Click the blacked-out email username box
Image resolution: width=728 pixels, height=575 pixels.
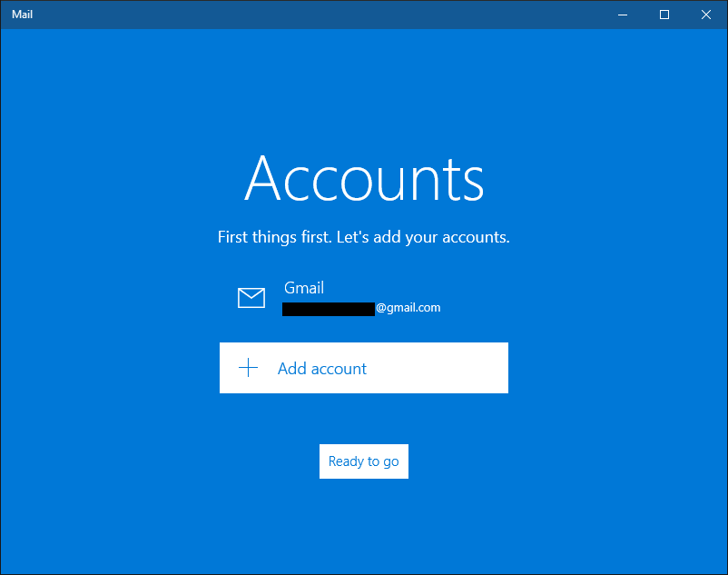[x=329, y=309]
